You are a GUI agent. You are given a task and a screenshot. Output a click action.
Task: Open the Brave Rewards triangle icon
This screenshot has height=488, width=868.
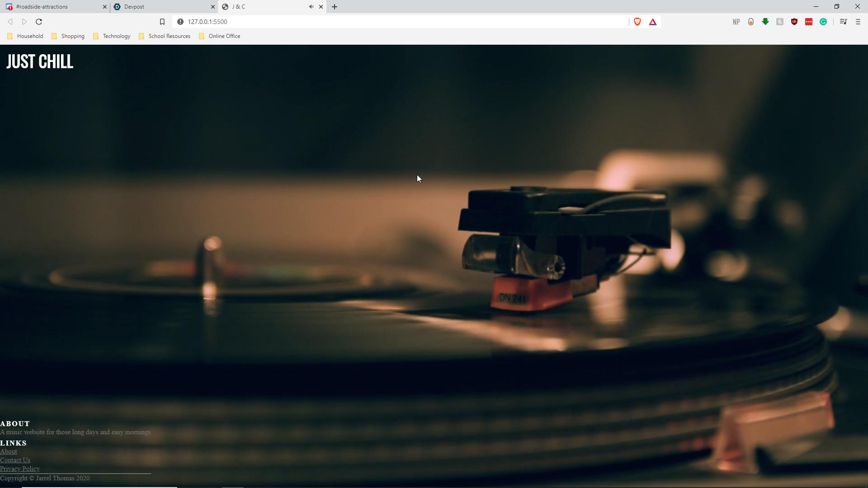tap(653, 22)
